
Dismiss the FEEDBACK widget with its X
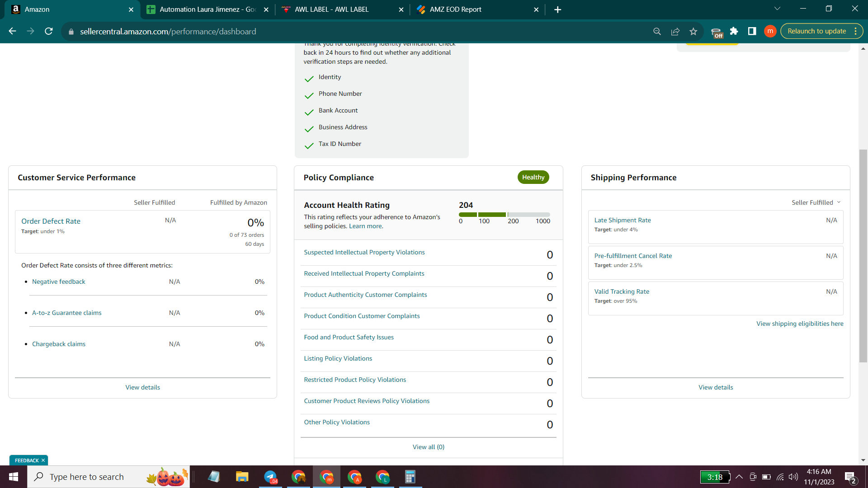pyautogui.click(x=43, y=460)
